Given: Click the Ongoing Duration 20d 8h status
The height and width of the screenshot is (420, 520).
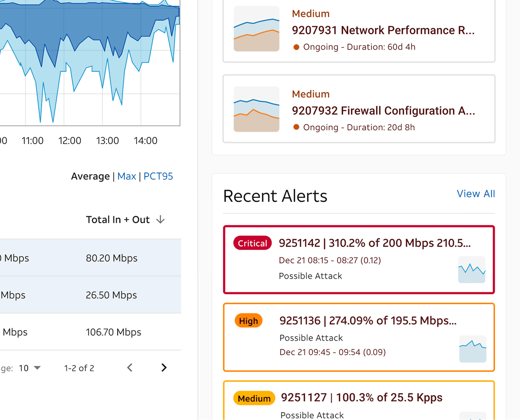Looking at the screenshot, I should point(354,127).
